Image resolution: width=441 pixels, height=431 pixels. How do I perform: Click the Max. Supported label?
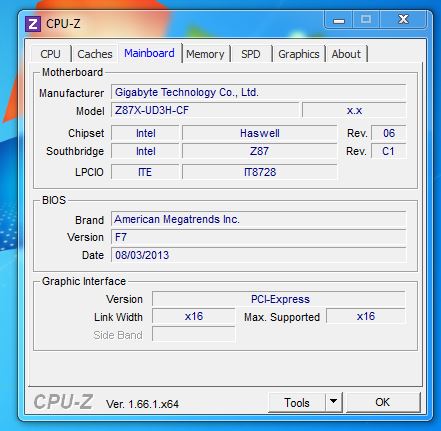click(x=282, y=317)
